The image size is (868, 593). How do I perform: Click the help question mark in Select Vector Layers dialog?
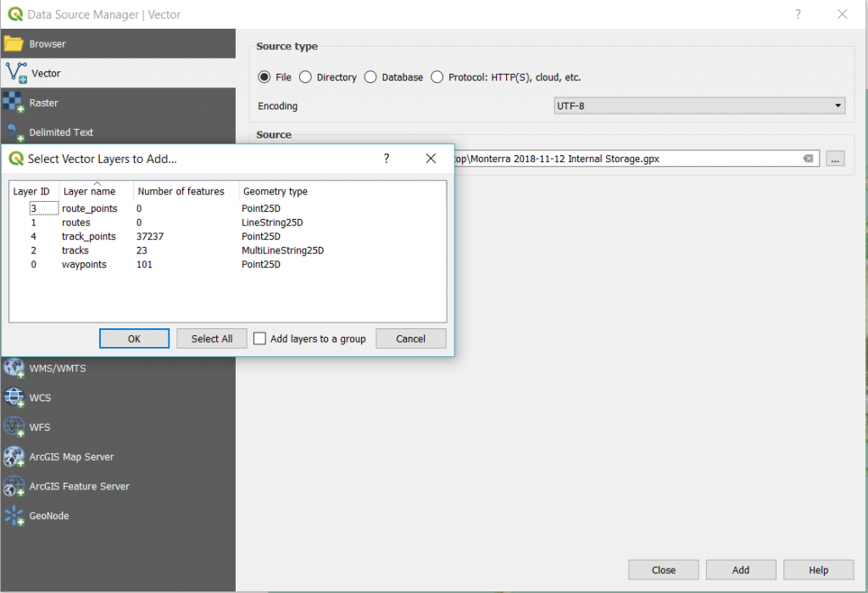click(387, 159)
